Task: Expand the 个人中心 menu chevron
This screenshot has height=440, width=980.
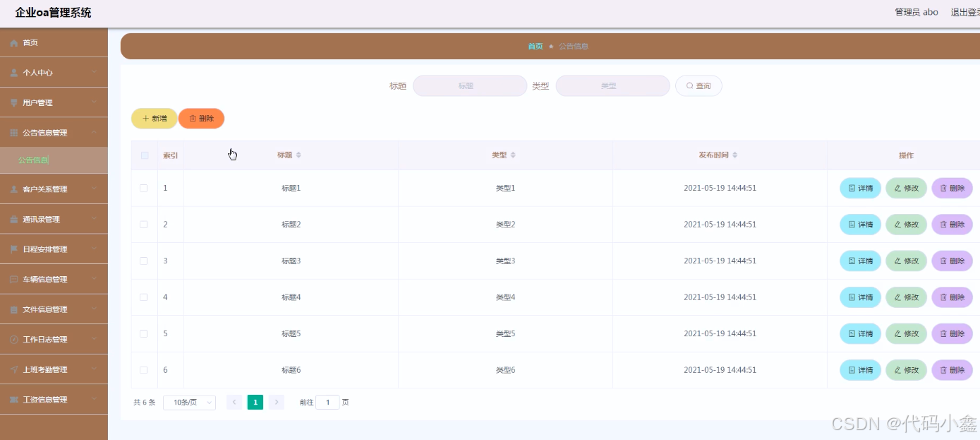Action: (x=94, y=72)
